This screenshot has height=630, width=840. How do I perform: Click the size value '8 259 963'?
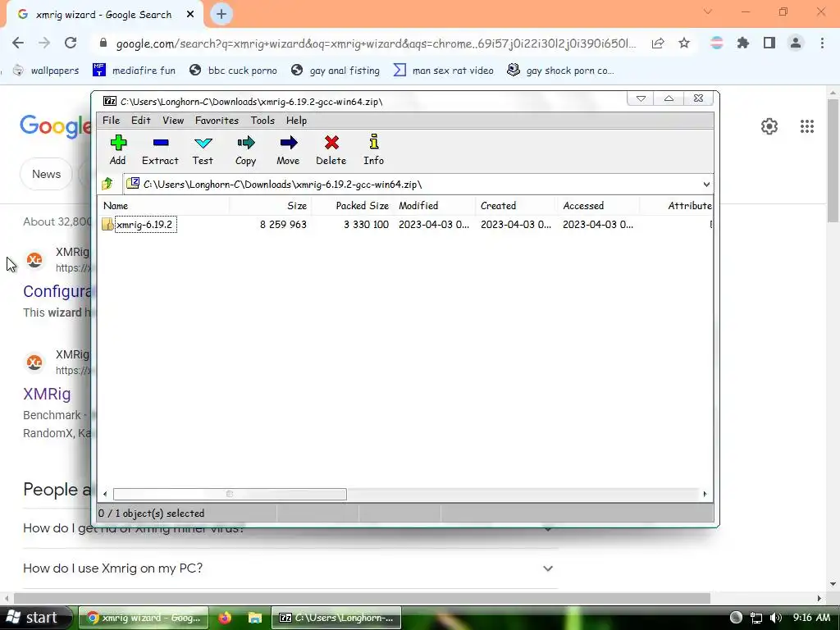pos(283,225)
